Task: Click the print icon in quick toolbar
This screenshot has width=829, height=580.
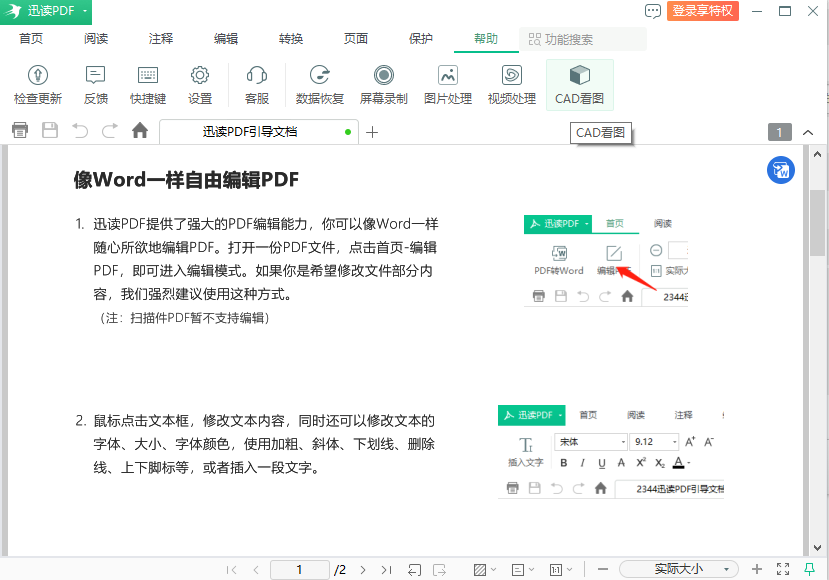Action: 20,130
